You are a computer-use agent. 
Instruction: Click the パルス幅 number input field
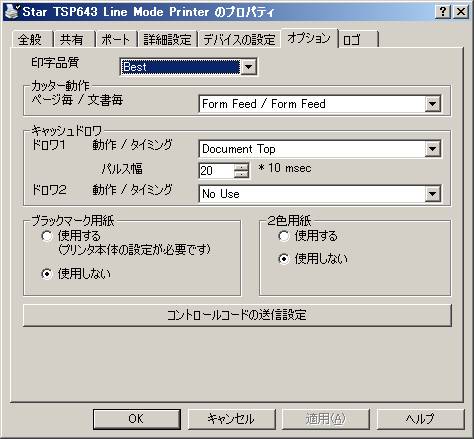click(216, 171)
